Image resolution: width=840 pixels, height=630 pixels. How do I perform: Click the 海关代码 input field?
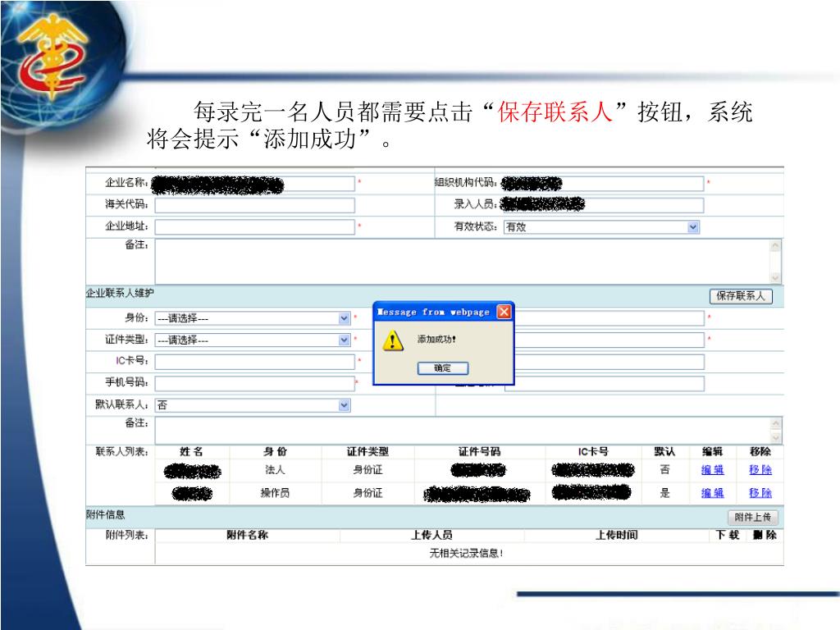(254, 205)
